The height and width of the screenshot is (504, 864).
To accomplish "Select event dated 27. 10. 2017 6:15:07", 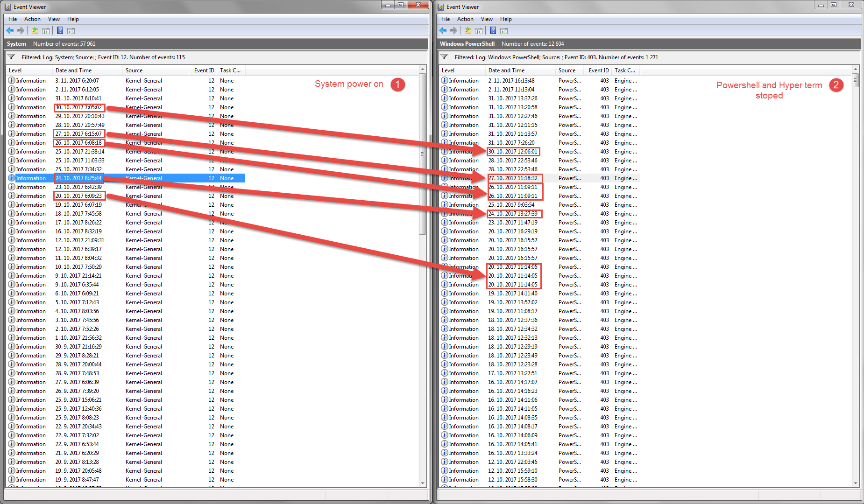I will click(x=126, y=134).
